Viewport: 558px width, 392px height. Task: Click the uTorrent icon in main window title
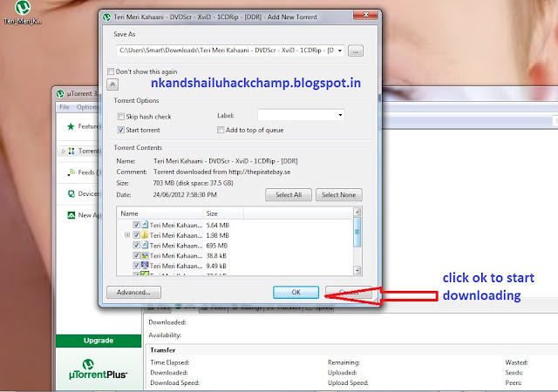coord(60,93)
